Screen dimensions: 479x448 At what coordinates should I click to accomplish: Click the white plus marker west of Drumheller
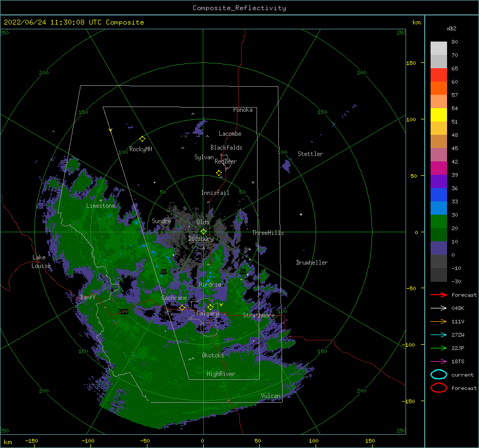click(301, 214)
